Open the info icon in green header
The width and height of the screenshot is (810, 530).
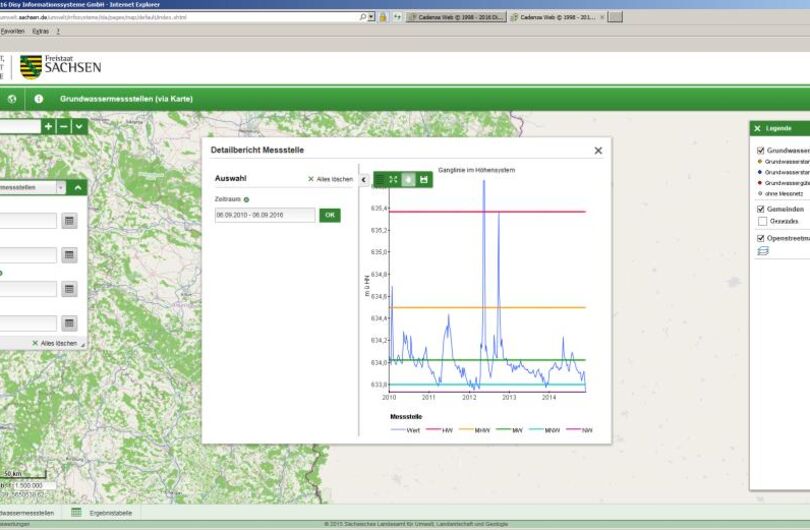click(x=39, y=99)
